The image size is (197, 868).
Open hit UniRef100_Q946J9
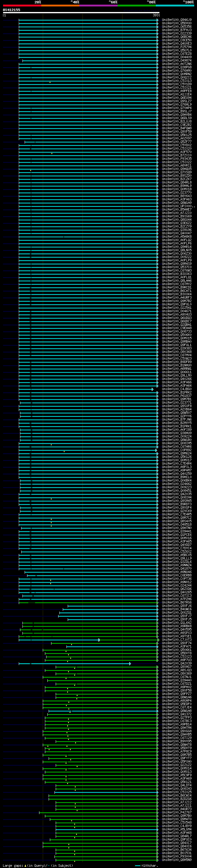(x=176, y=20)
